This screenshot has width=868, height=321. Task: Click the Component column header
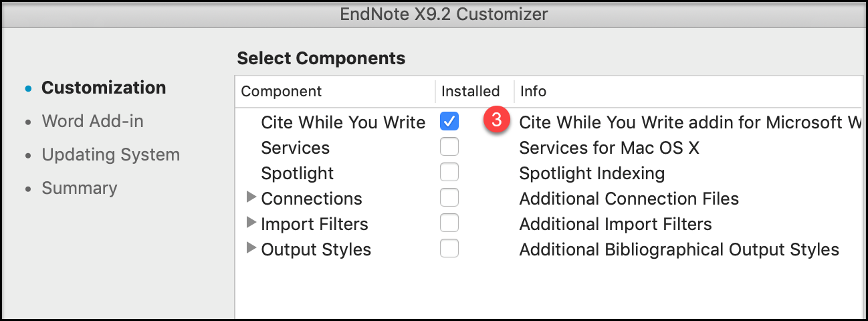[x=281, y=91]
